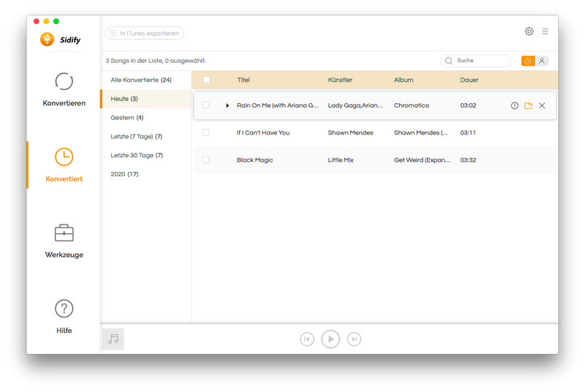Click artist Shawn Mendes
The height and width of the screenshot is (392, 585).
point(350,132)
